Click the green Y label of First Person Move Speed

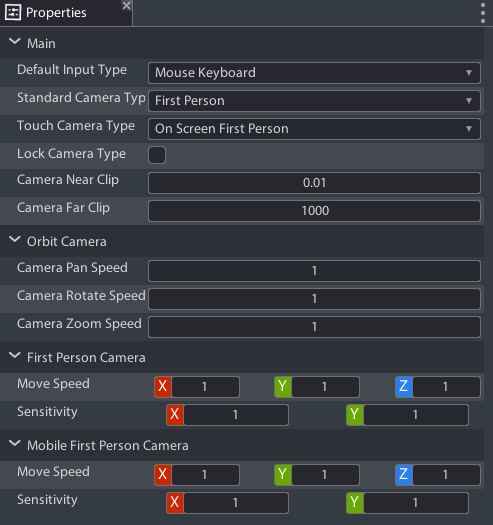pyautogui.click(x=283, y=386)
